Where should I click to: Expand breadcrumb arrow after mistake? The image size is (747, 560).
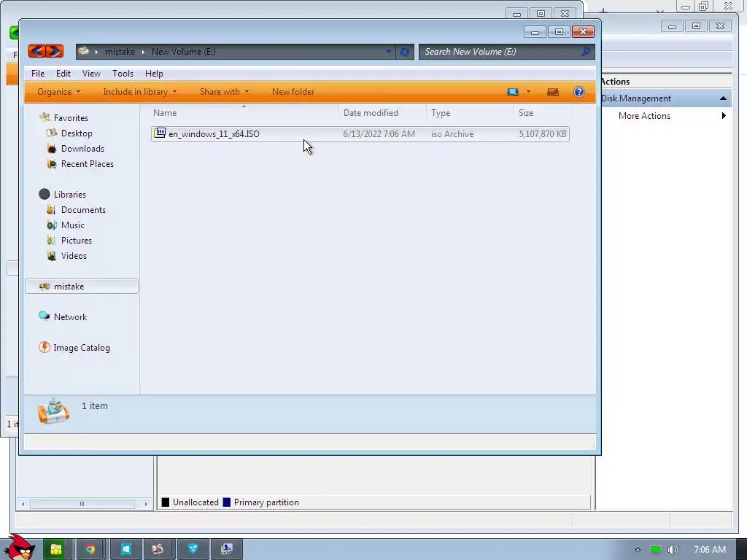[x=143, y=52]
